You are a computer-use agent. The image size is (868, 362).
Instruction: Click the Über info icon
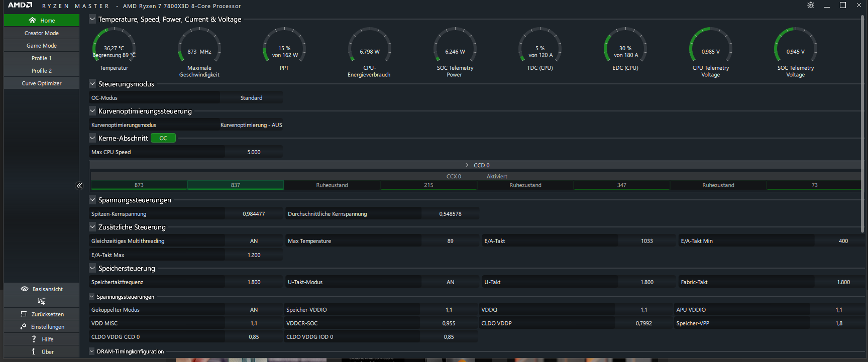tap(33, 351)
